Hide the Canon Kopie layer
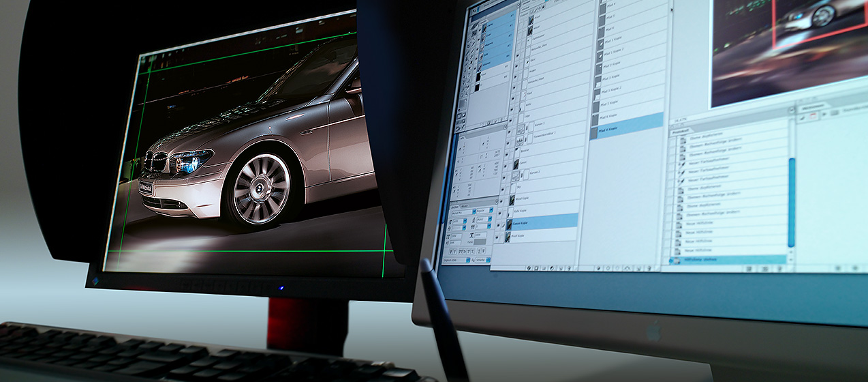 pyautogui.click(x=499, y=224)
